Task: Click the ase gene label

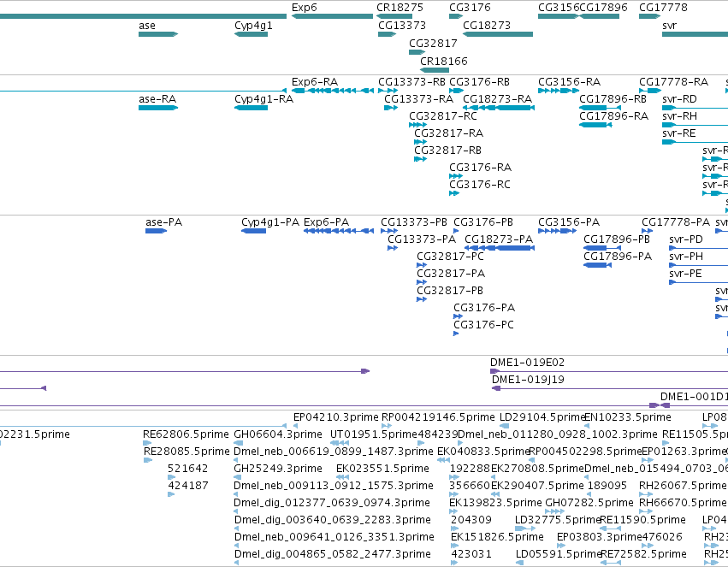Action: tap(147, 26)
